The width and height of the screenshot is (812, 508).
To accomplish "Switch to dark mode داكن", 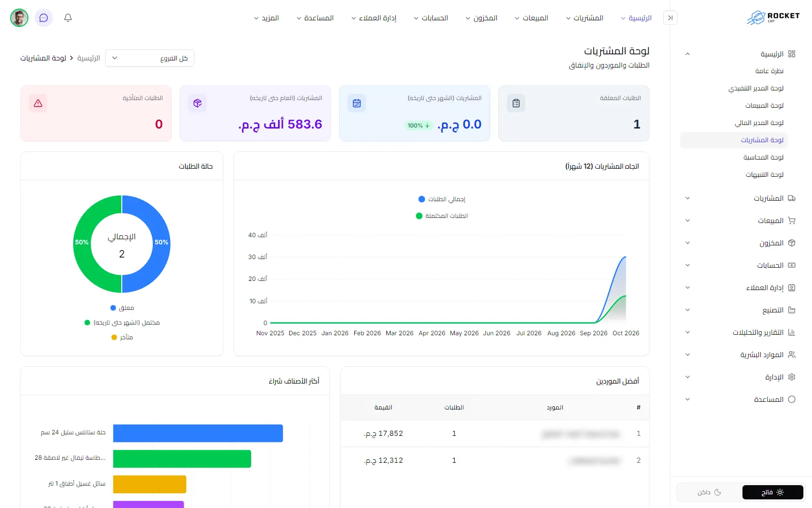I will (x=709, y=492).
